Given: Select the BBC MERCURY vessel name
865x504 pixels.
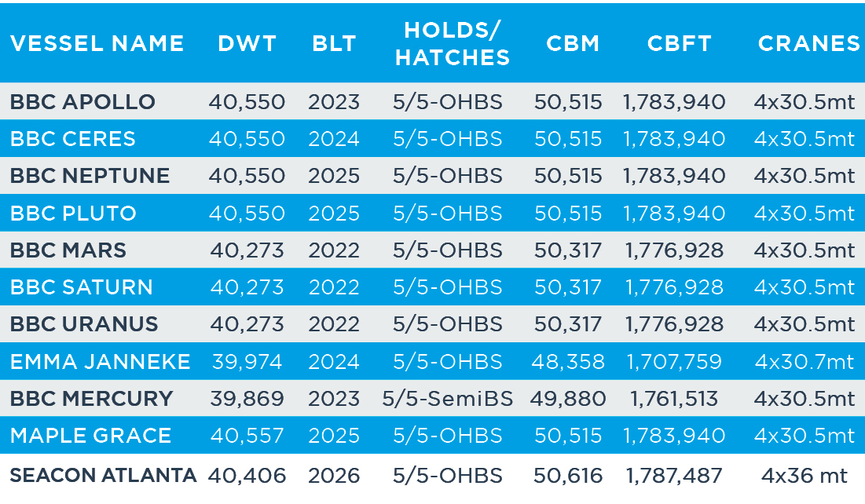Looking at the screenshot, I should [x=91, y=399].
